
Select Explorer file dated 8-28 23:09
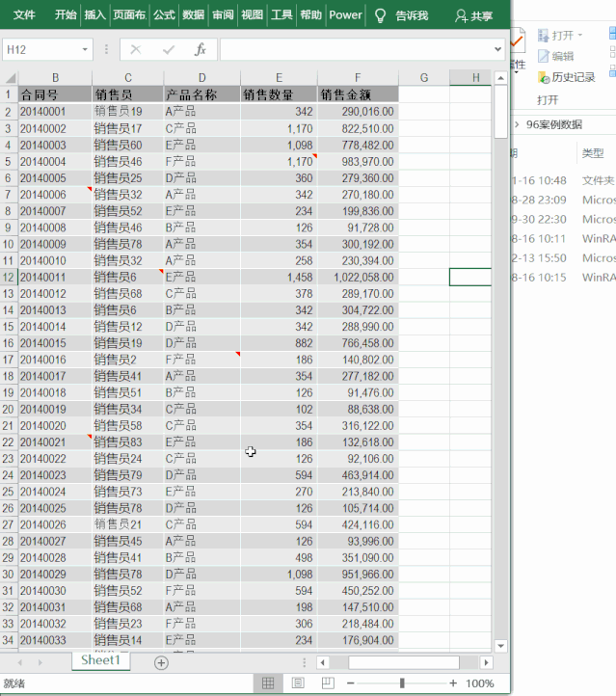(564, 200)
